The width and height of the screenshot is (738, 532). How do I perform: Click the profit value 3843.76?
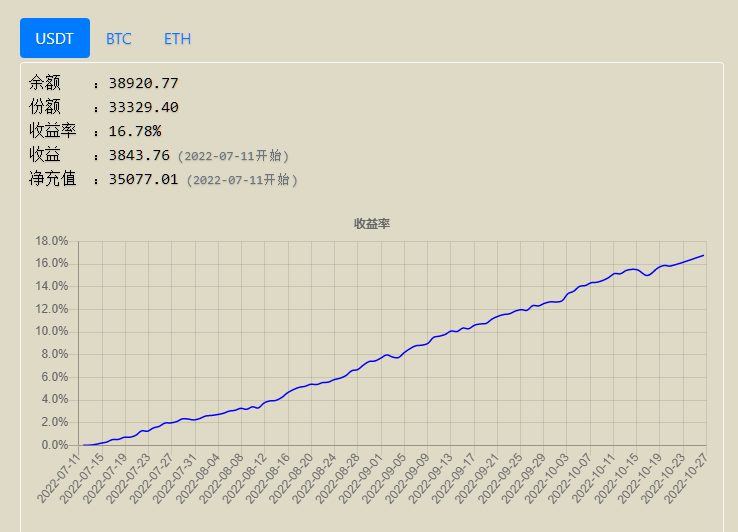(x=139, y=155)
